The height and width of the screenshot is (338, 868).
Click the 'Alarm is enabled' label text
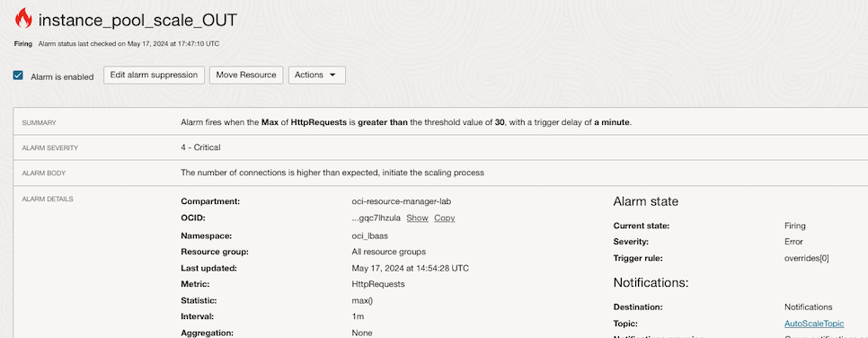(62, 77)
